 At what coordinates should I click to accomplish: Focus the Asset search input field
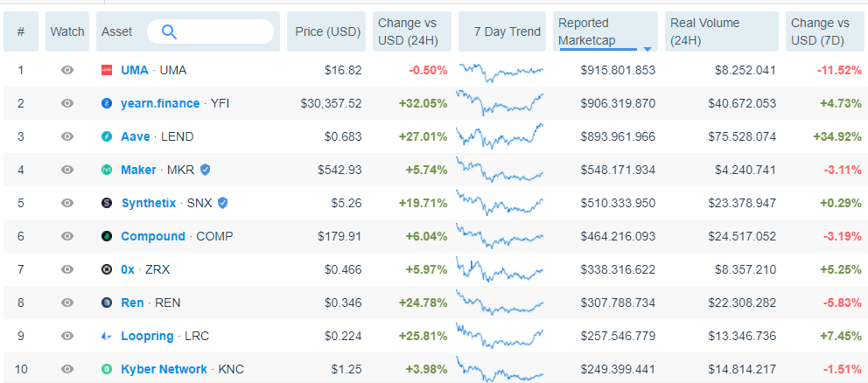point(210,31)
